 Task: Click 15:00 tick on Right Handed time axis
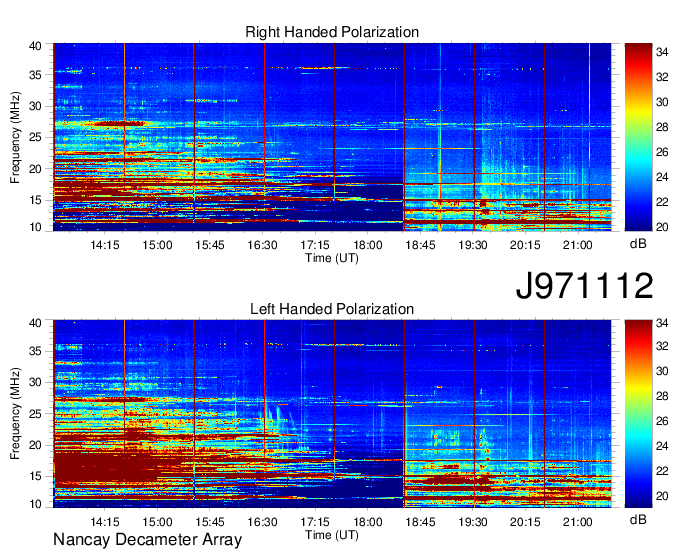coord(157,245)
